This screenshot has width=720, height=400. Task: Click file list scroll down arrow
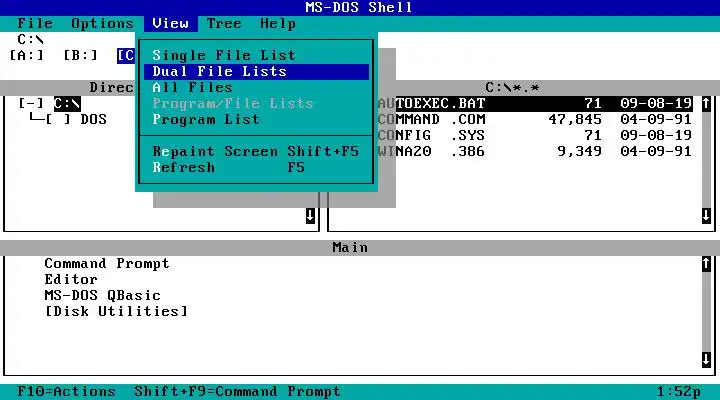point(706,215)
